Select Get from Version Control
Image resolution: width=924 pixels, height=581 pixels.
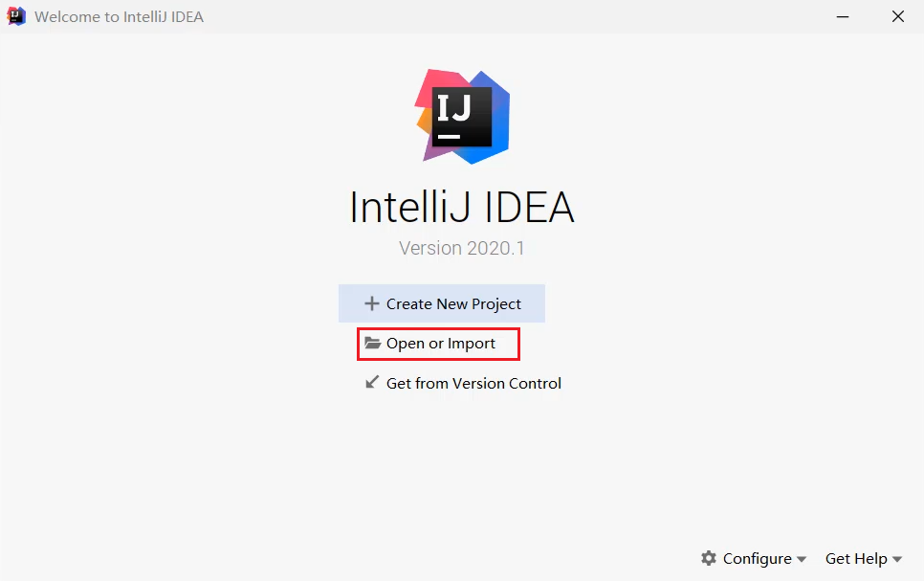coord(473,384)
